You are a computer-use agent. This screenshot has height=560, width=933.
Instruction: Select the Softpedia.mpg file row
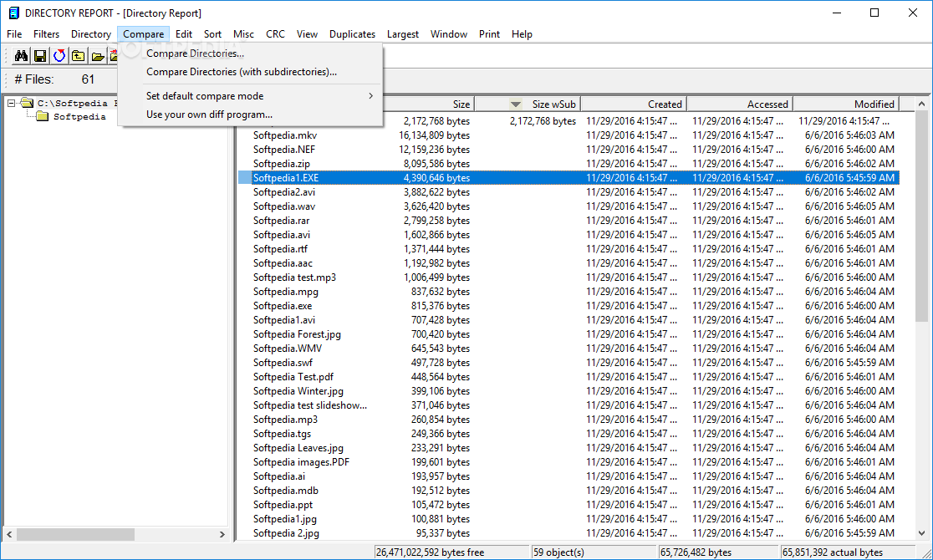click(x=568, y=292)
